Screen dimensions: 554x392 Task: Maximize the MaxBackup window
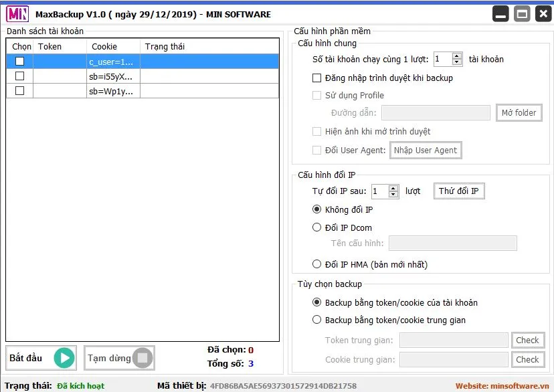point(522,14)
